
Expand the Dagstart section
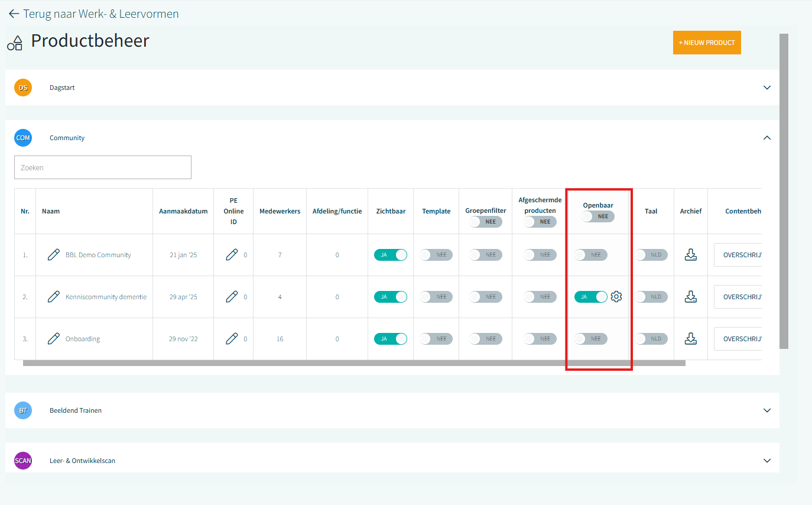pos(767,88)
